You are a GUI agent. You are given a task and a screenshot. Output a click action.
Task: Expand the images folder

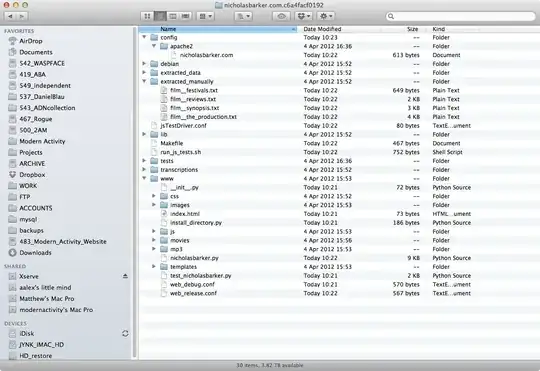pyautogui.click(x=154, y=205)
